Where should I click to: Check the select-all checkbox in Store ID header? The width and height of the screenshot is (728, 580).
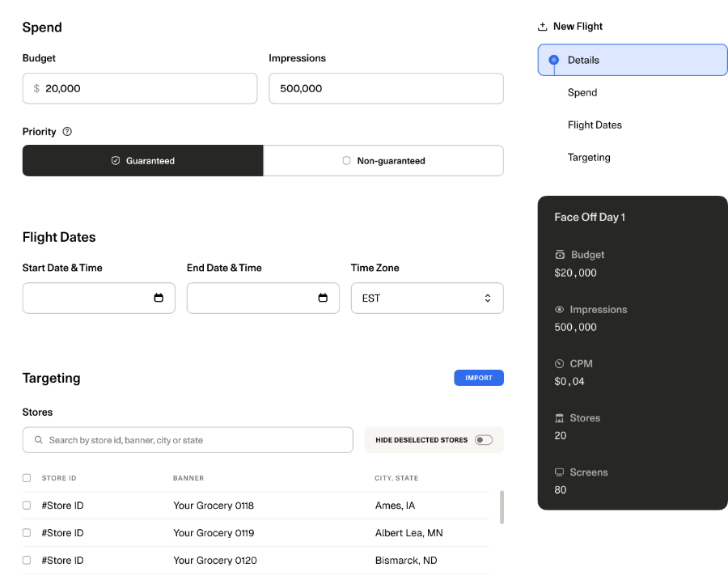pyautogui.click(x=27, y=478)
